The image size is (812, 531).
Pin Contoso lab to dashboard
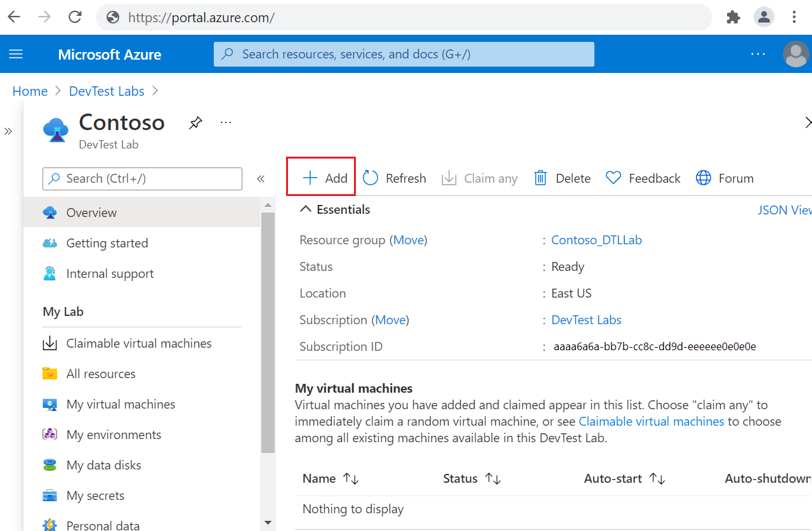pyautogui.click(x=195, y=122)
